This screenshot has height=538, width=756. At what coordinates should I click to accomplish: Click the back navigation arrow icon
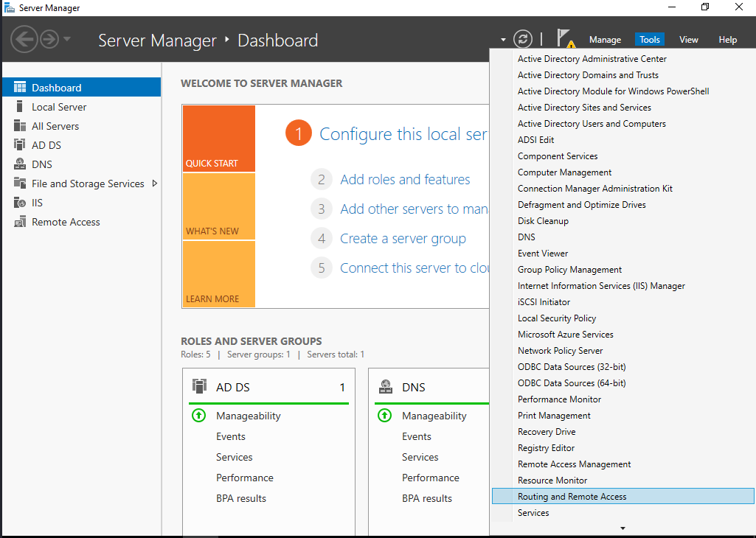(24, 39)
